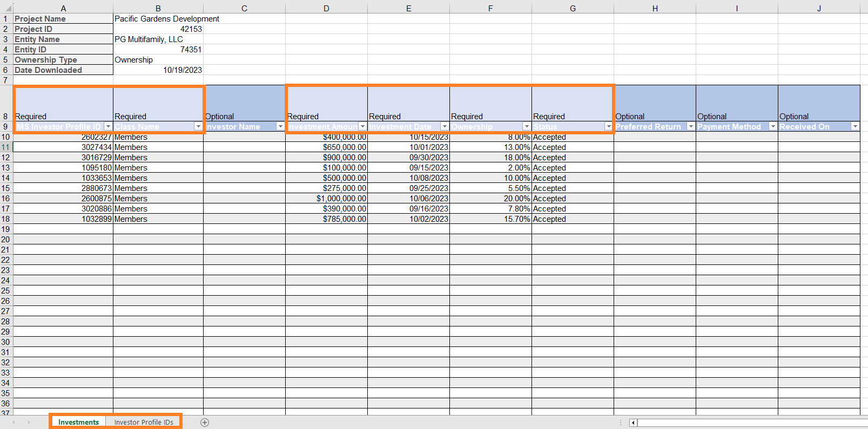Select column C header
This screenshot has height=429, width=868.
click(x=244, y=9)
